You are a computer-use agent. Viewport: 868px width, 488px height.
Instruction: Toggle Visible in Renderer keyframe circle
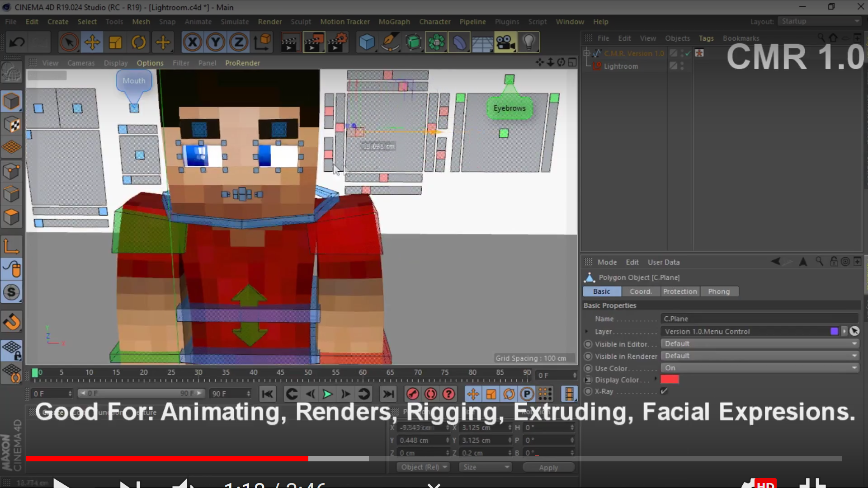point(588,357)
